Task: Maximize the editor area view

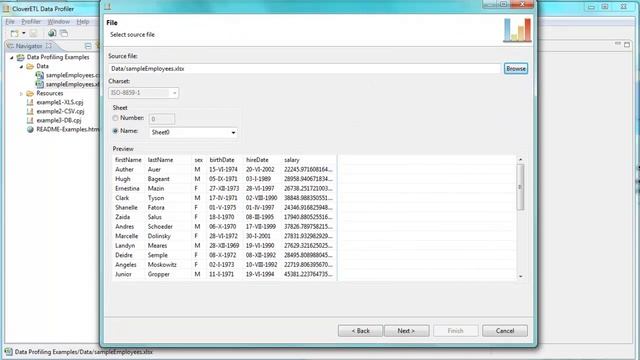Action: pyautogui.click(x=627, y=44)
